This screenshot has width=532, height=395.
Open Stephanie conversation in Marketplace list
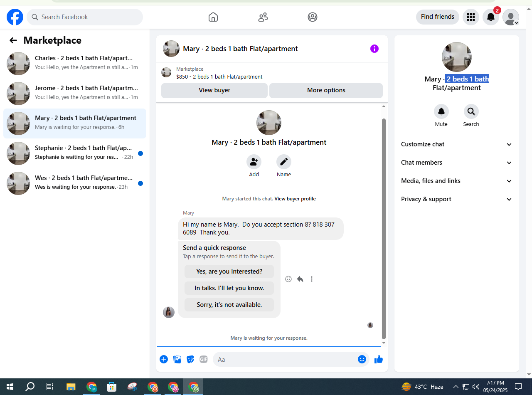click(x=75, y=153)
